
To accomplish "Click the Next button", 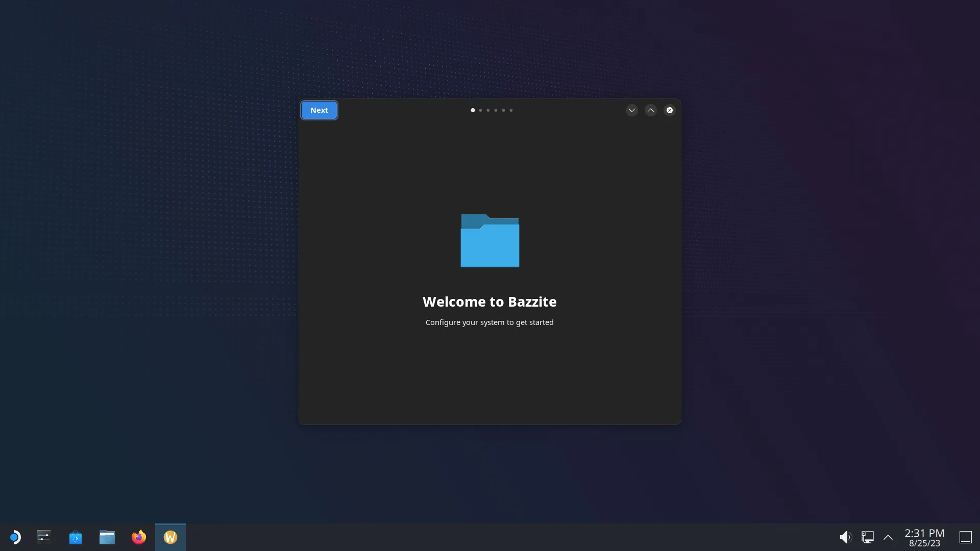I will pos(319,110).
